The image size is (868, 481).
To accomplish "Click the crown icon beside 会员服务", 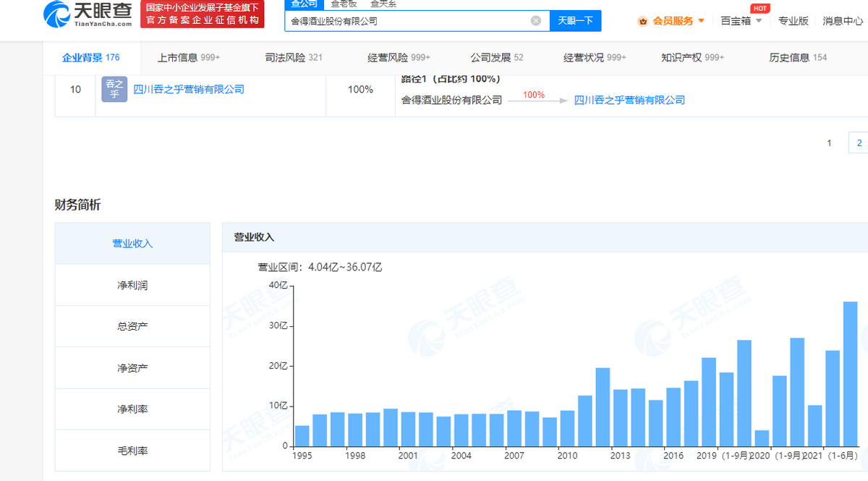I will 642,21.
